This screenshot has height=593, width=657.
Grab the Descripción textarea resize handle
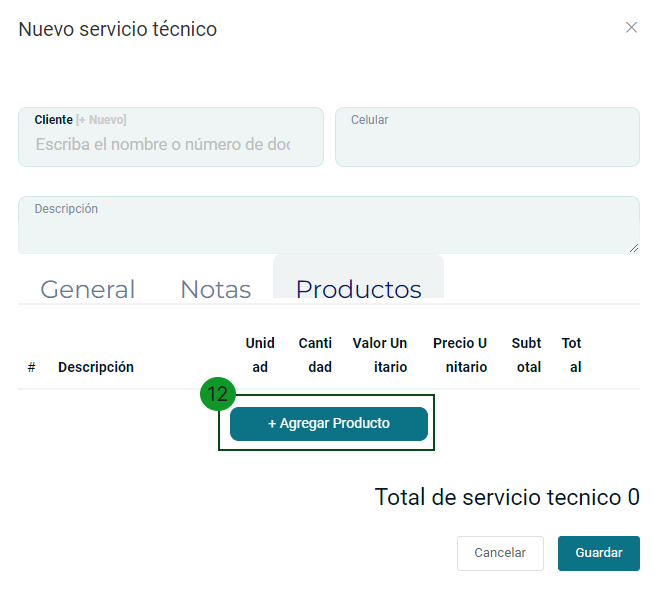[633, 247]
